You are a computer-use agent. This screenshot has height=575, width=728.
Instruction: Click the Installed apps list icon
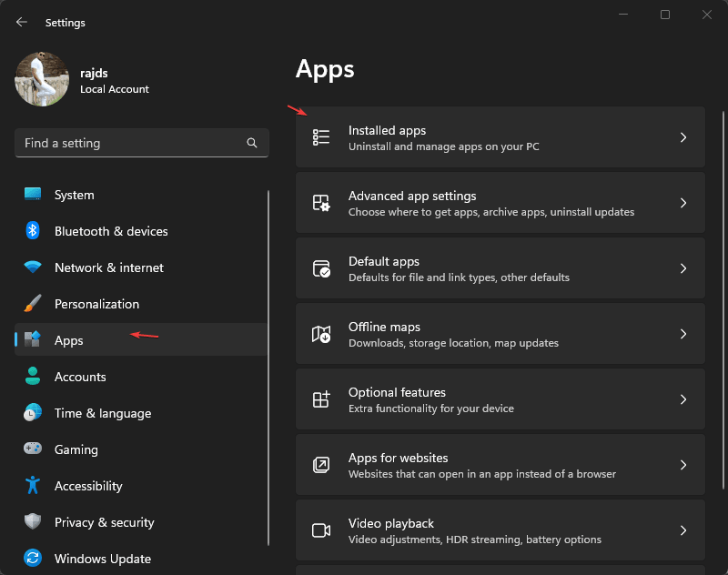pos(321,137)
